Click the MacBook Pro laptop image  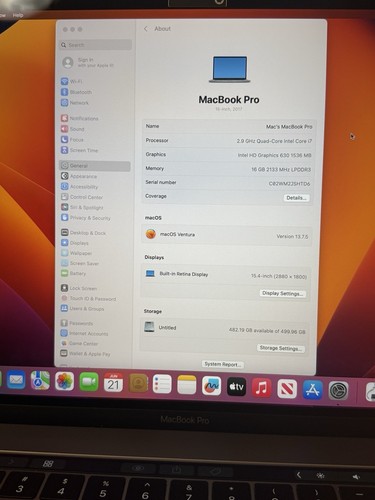click(x=230, y=69)
